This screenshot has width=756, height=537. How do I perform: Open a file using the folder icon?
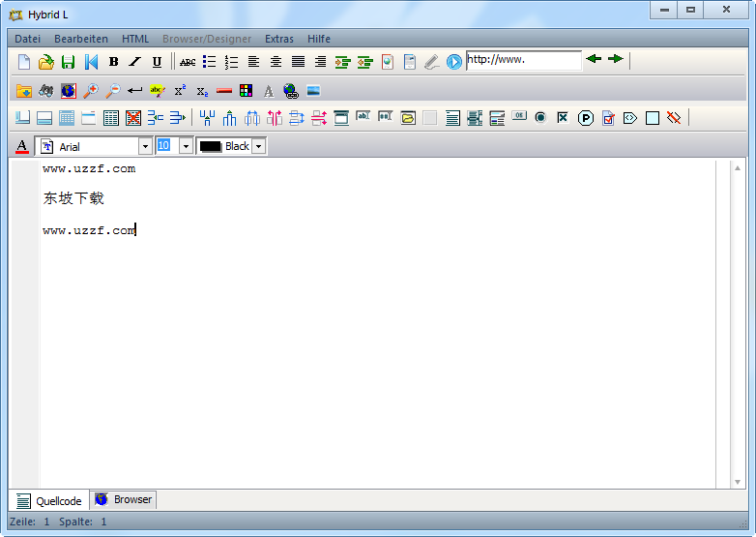(x=45, y=62)
